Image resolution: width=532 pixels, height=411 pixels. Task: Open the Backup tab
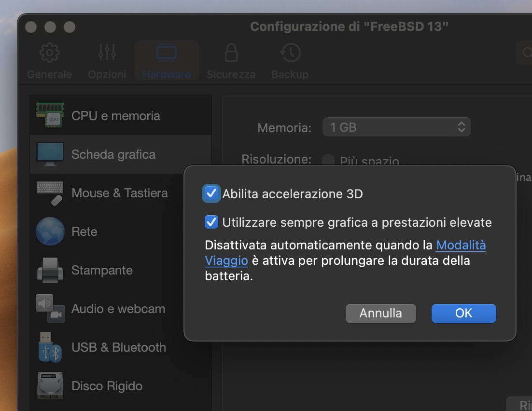click(290, 61)
